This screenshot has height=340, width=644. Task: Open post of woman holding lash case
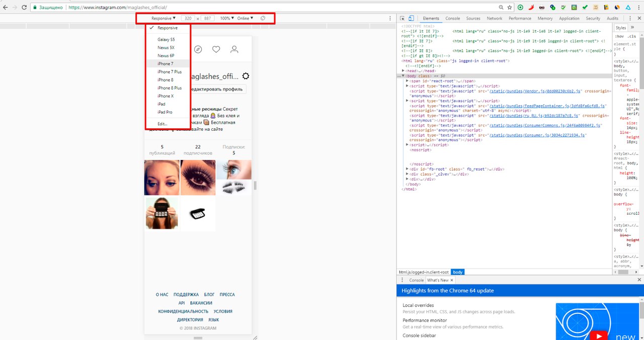click(x=162, y=214)
